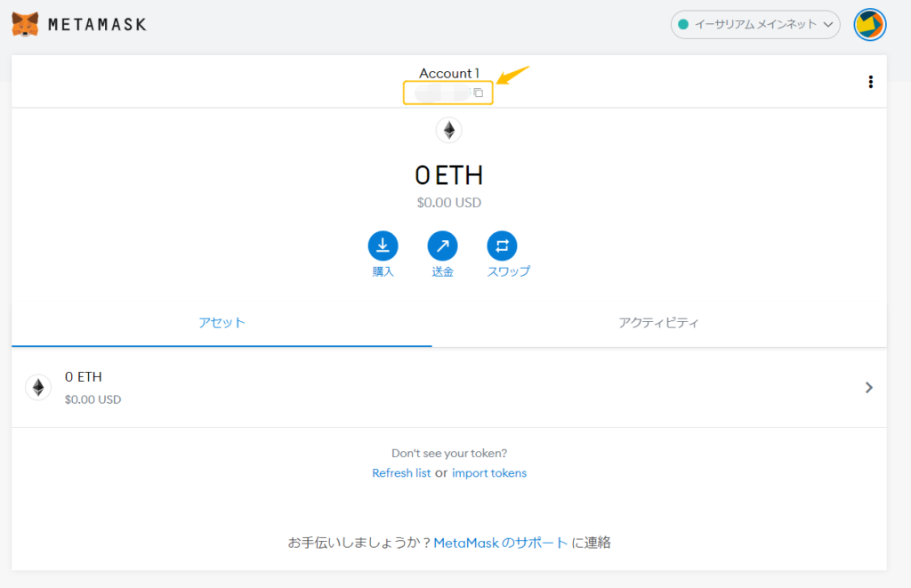Viewport: 911px width, 588px height.
Task: Click the スワップ swap icon
Action: click(502, 246)
